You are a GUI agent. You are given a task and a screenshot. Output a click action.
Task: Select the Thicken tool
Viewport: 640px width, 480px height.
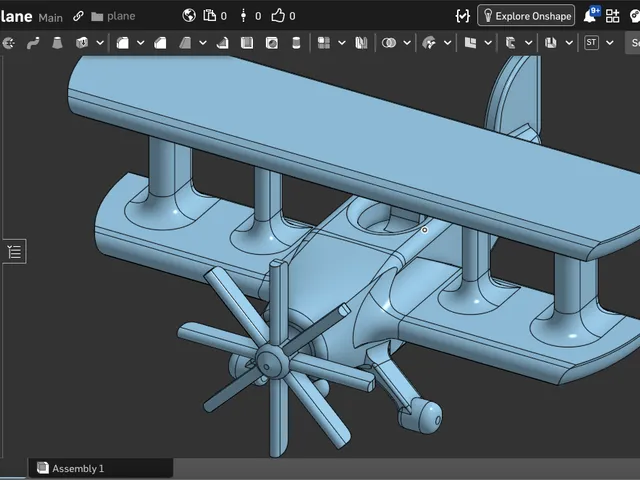pyautogui.click(x=82, y=43)
